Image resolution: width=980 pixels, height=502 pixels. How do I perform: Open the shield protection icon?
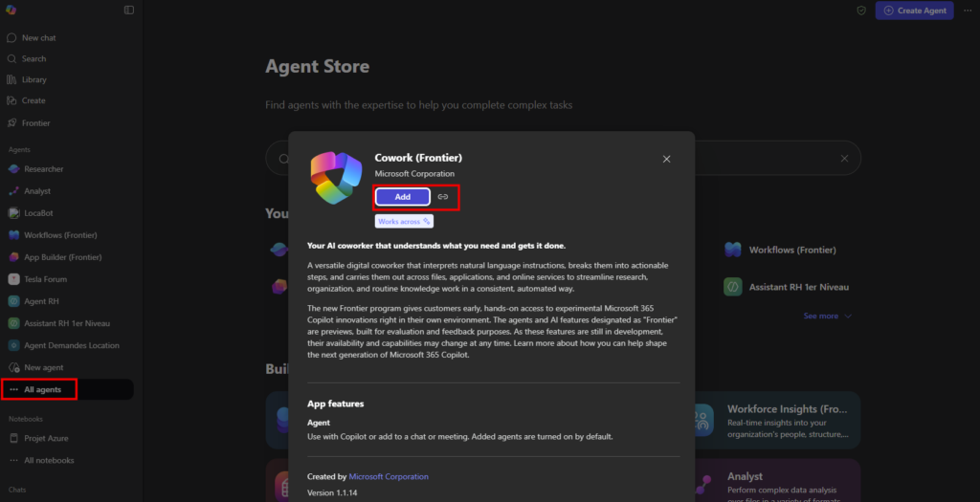pyautogui.click(x=860, y=11)
